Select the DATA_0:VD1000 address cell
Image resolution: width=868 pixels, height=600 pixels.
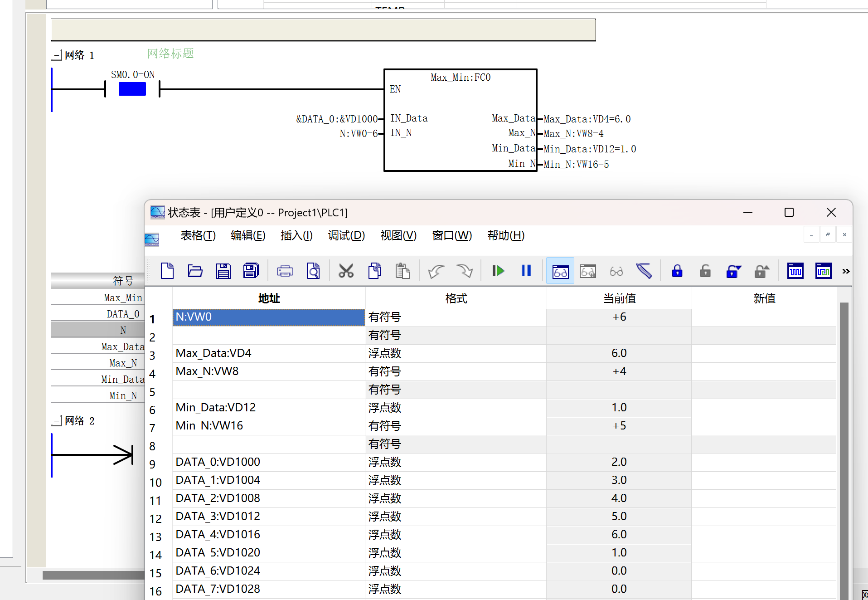269,462
